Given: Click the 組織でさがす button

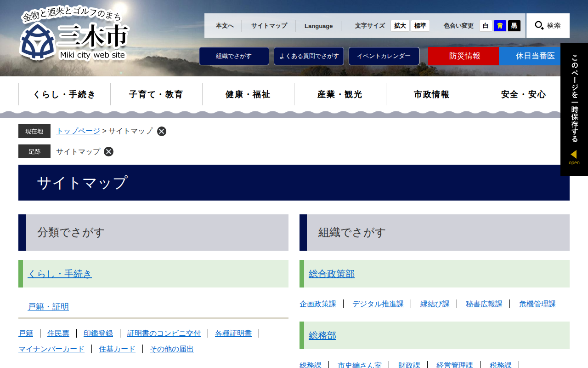Looking at the screenshot, I should 234,56.
